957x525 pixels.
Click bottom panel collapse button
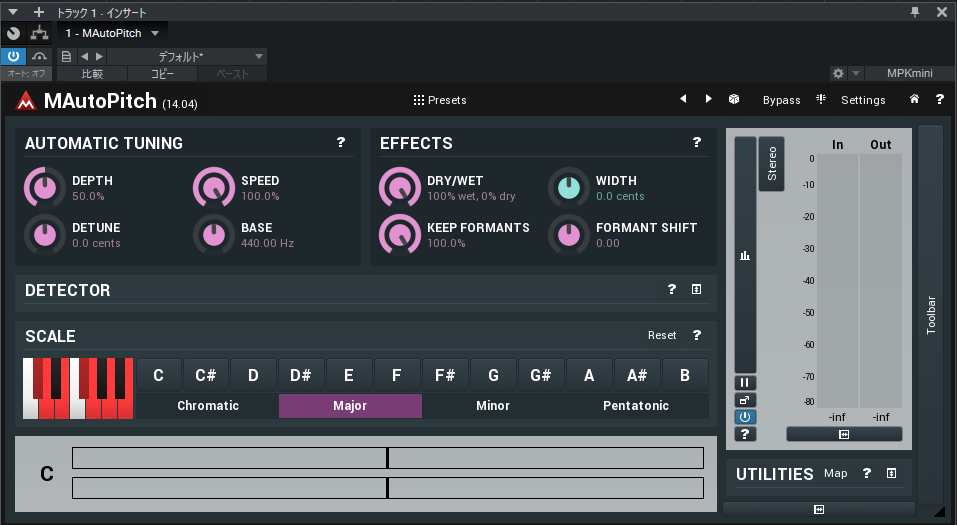(x=819, y=509)
